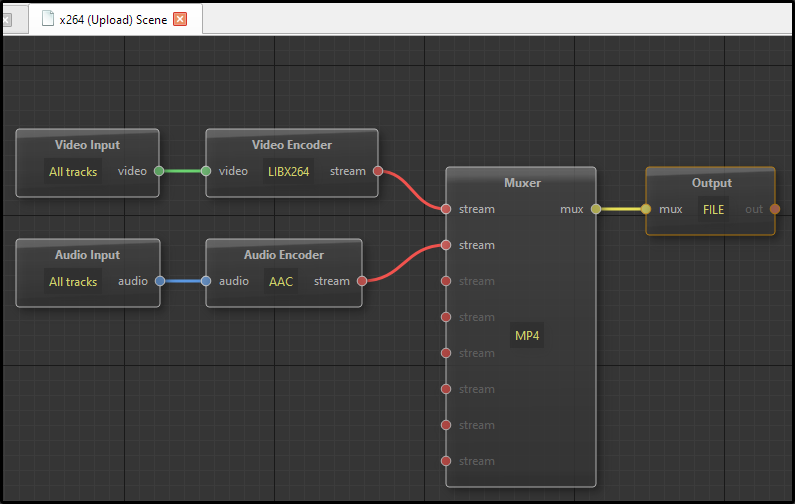The image size is (795, 504).
Task: Click the green video input port on Video Encoder
Action: (206, 171)
